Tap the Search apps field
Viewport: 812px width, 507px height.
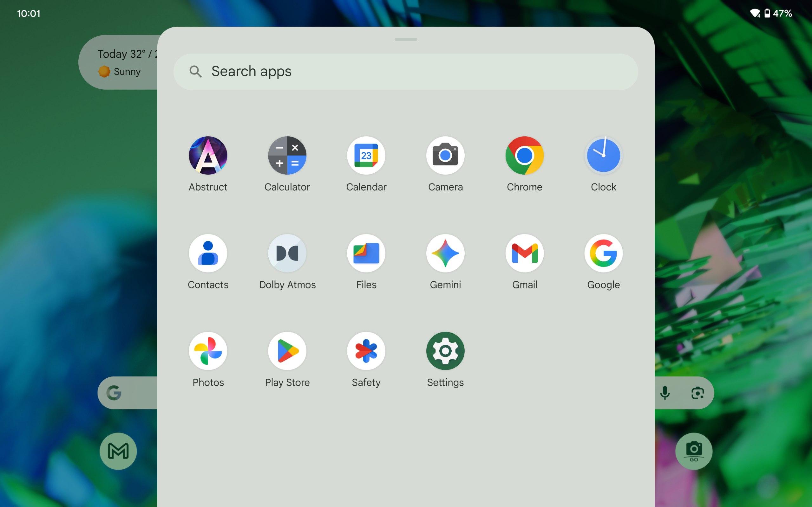(405, 71)
